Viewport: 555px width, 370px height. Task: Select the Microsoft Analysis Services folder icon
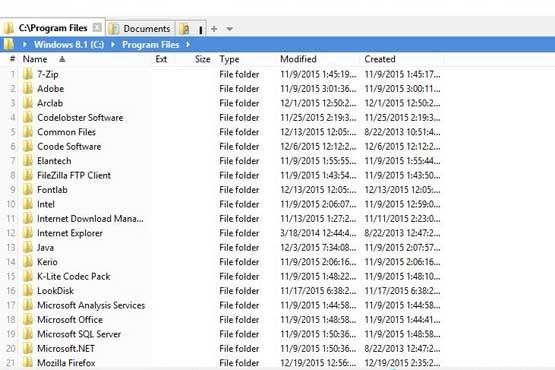click(28, 305)
